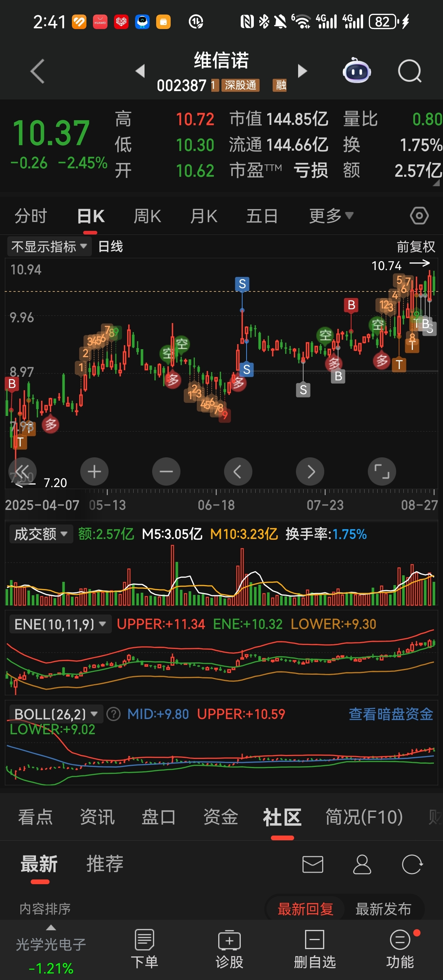The image size is (443, 980).
Task: Tap the 换手率 1.75% readout
Action: coord(326,534)
